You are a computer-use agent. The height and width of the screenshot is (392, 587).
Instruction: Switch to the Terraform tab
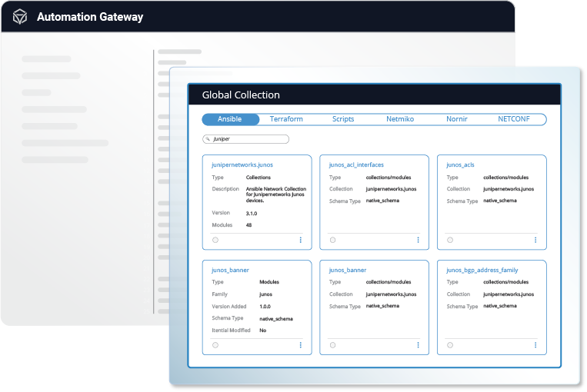(x=286, y=119)
